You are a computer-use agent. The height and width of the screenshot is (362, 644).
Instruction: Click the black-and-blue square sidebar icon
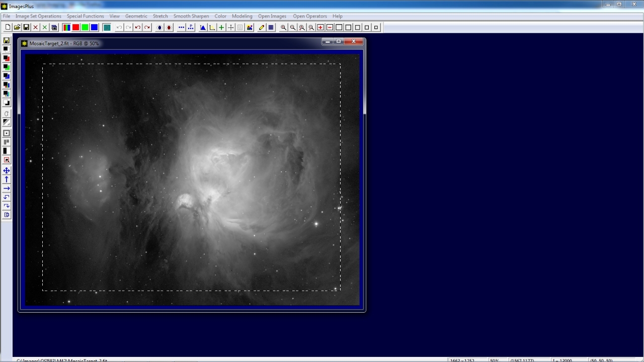click(7, 76)
